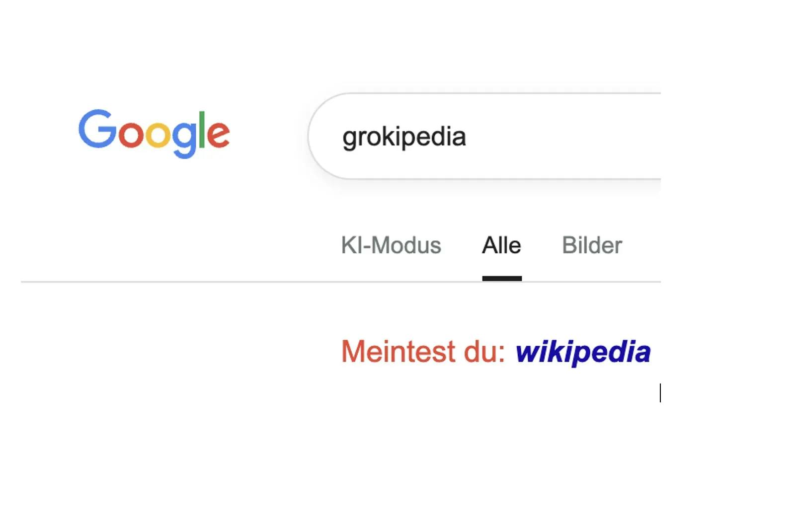
Task: Click inside the search input field
Action: tap(497, 135)
